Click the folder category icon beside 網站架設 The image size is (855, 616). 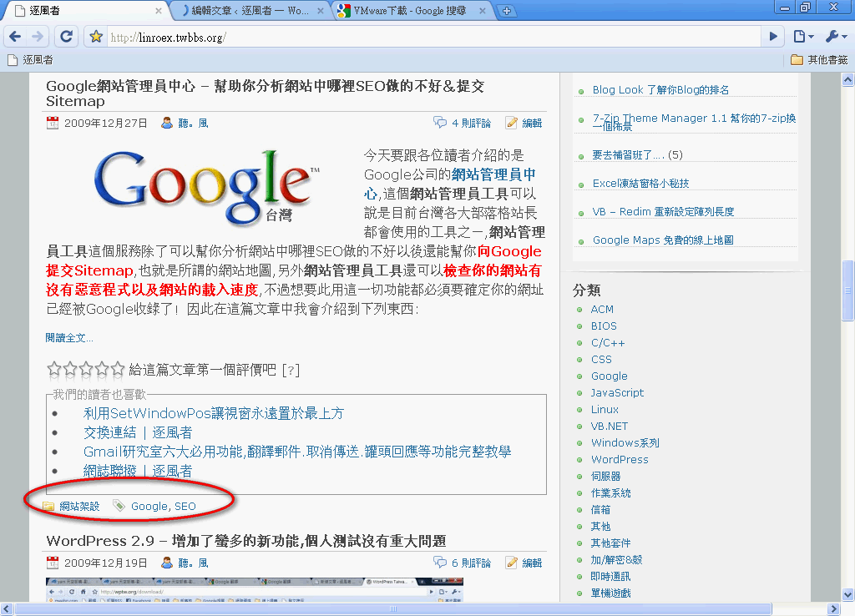(48, 506)
